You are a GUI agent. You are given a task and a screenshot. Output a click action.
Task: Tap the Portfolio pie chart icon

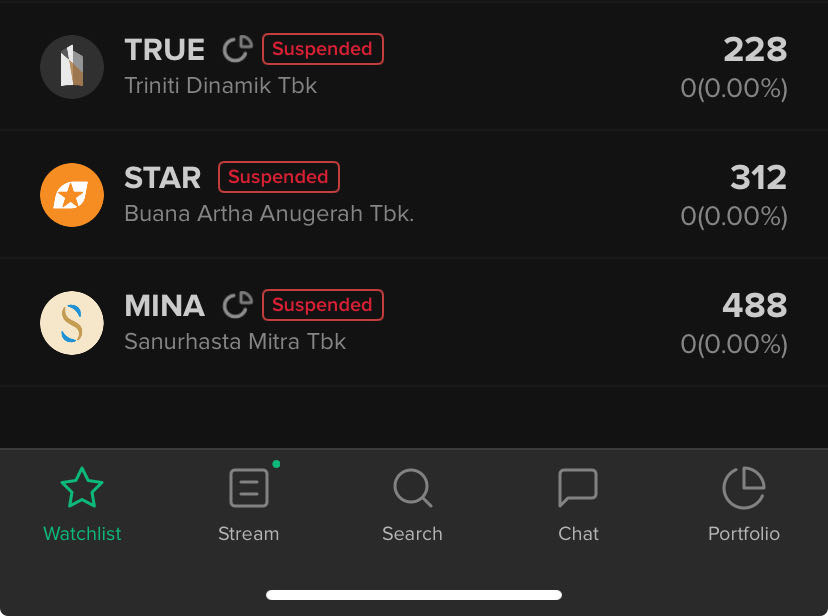coord(743,488)
